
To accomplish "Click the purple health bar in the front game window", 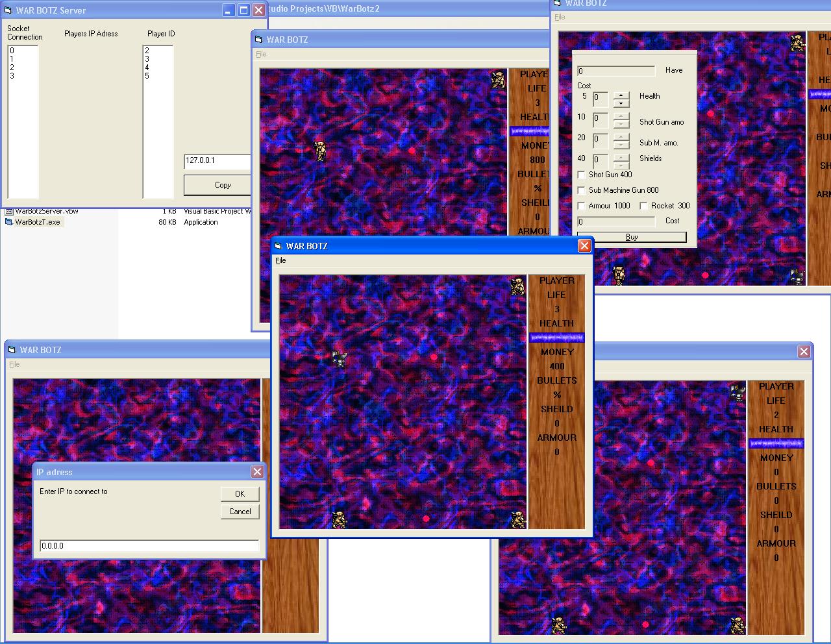I will pos(556,338).
